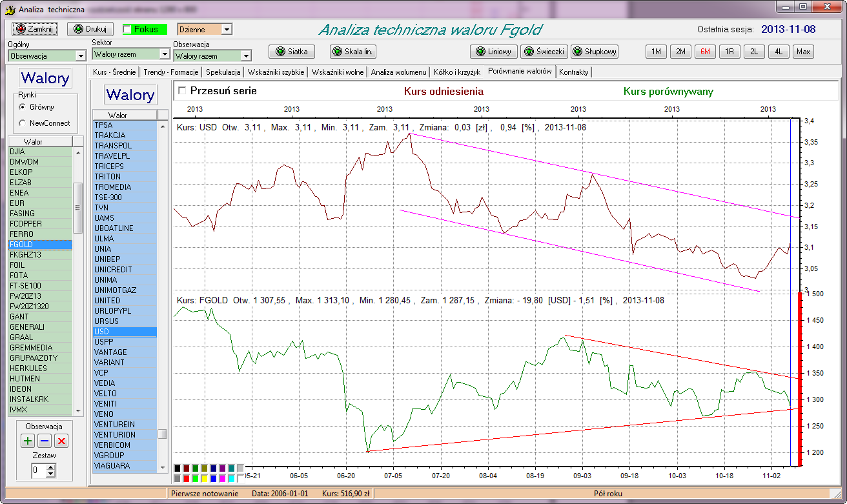Toggle the Siatka grid button

coord(292,52)
